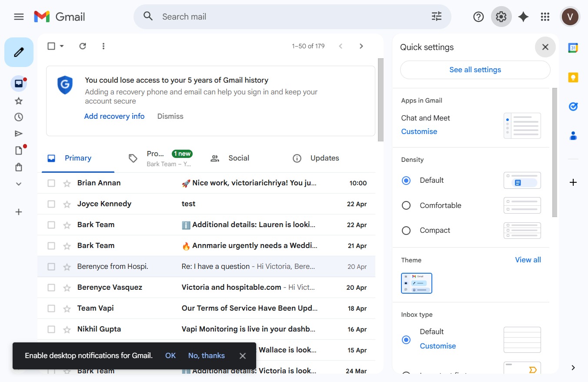View all themes link

(x=528, y=260)
